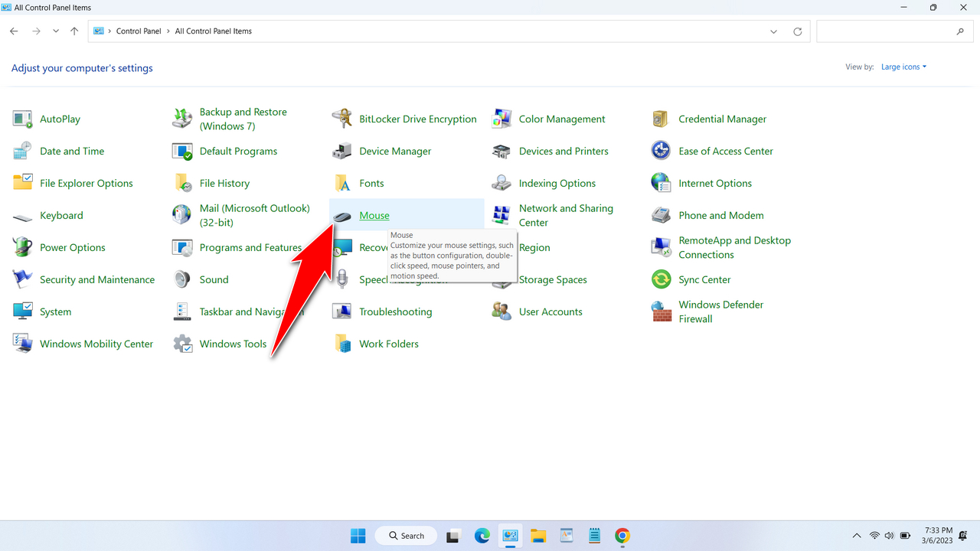Viewport: 980px width, 551px height.
Task: Open recent pages chevron beside forward button
Action: (55, 31)
